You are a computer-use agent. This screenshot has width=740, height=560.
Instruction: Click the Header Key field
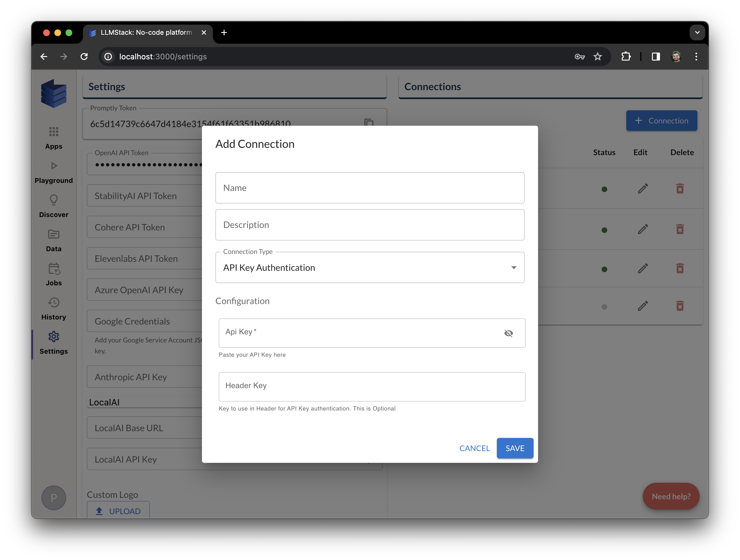(x=372, y=386)
